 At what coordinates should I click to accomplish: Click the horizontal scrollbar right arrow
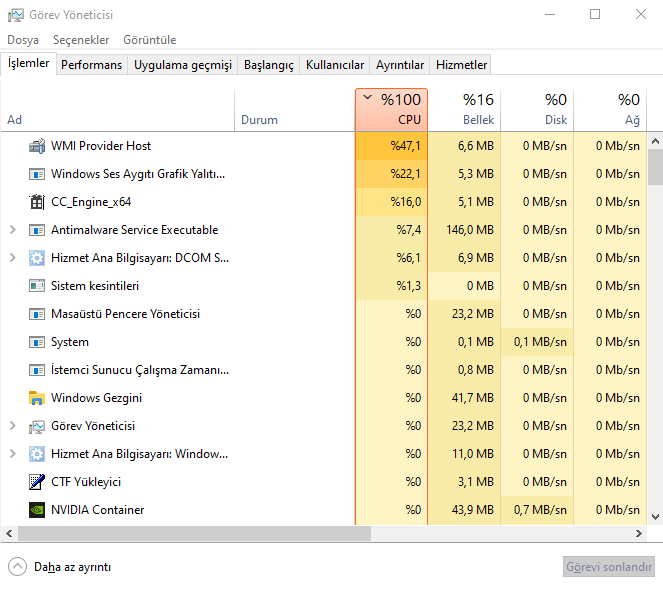(x=639, y=534)
